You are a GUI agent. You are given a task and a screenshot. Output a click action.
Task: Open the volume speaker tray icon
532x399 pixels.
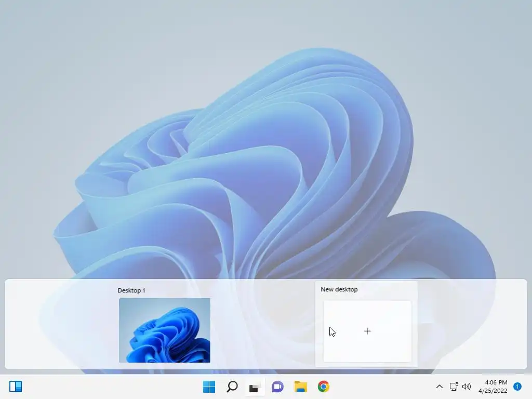coord(467,387)
